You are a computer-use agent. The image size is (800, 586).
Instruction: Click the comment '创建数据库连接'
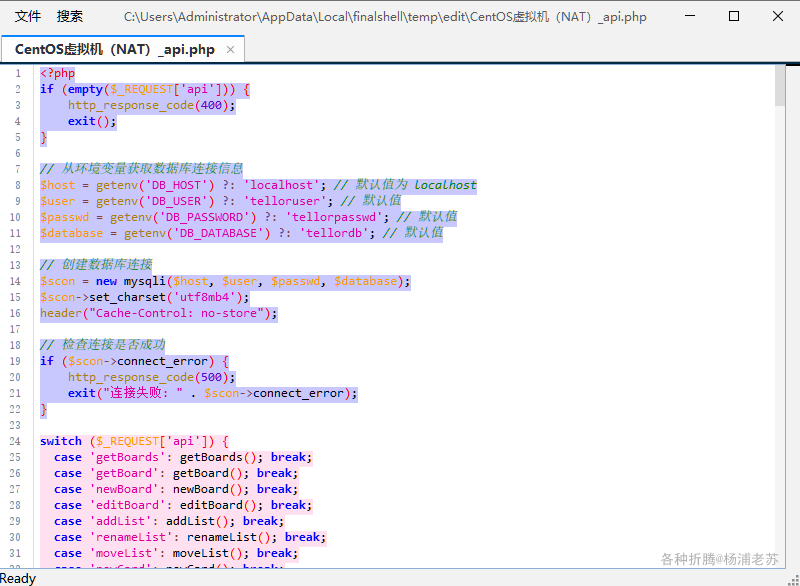click(107, 265)
